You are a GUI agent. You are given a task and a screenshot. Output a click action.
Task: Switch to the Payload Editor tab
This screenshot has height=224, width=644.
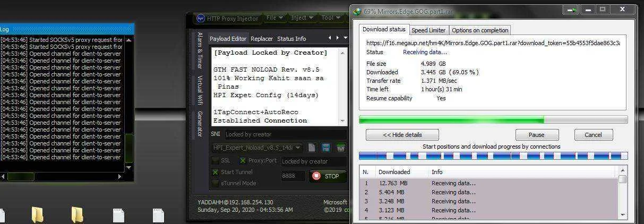[228, 39]
